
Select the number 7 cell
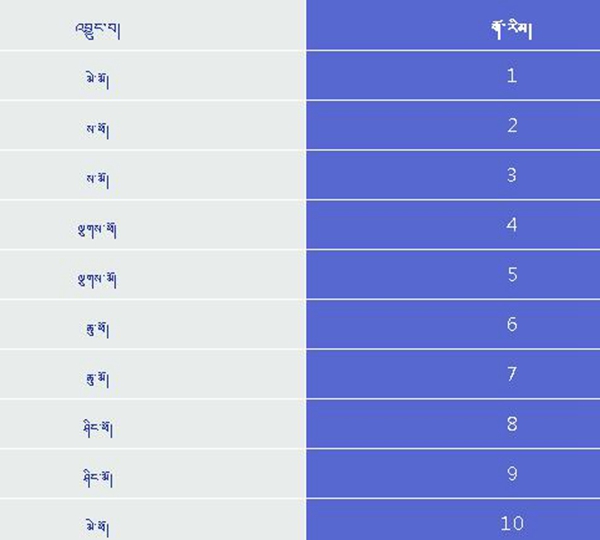click(x=453, y=374)
